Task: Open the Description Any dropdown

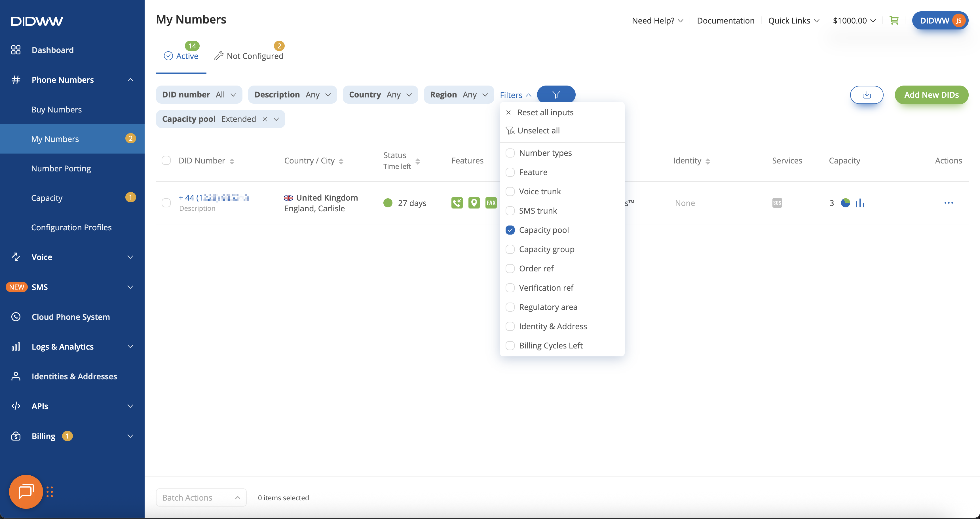Action: [x=292, y=95]
